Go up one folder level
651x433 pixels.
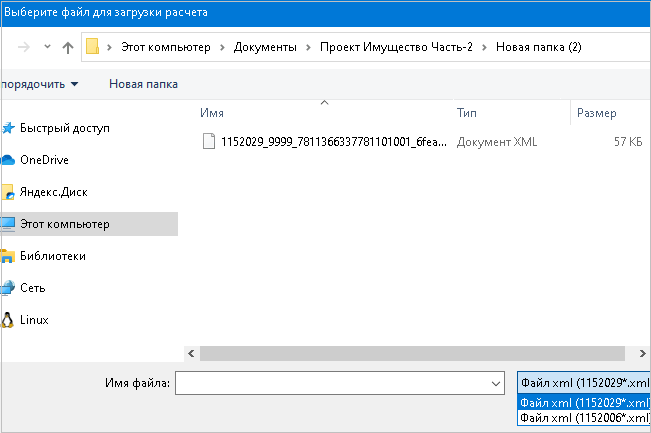pyautogui.click(x=67, y=47)
